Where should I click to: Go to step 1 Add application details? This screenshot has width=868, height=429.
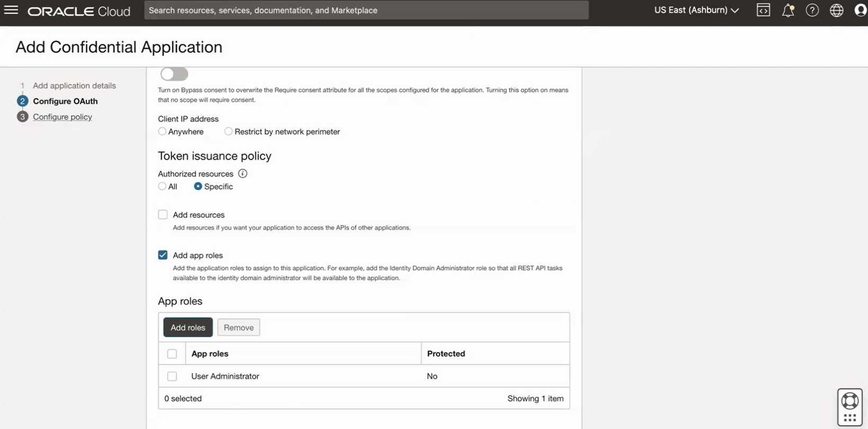pos(74,85)
